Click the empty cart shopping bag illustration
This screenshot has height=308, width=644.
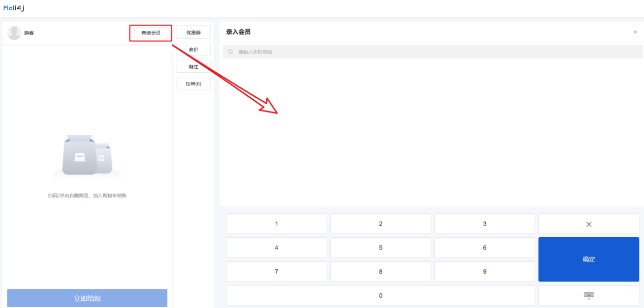pos(87,156)
